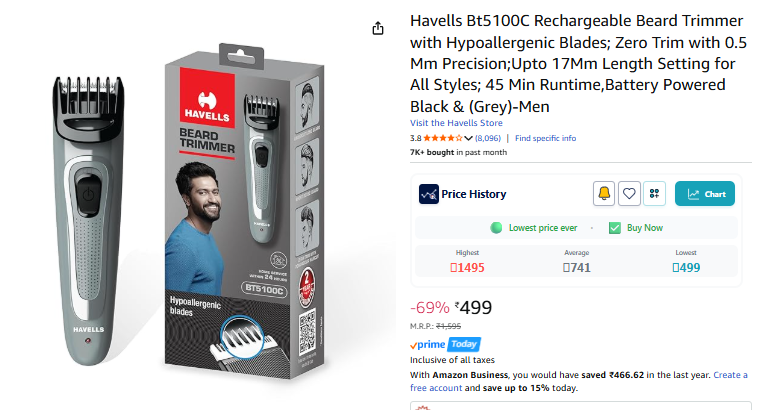
Task: Click the standalone trimmer image
Action: (88, 221)
